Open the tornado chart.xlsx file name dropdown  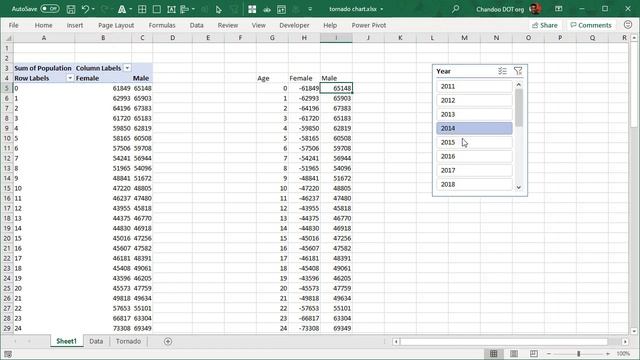[382, 9]
